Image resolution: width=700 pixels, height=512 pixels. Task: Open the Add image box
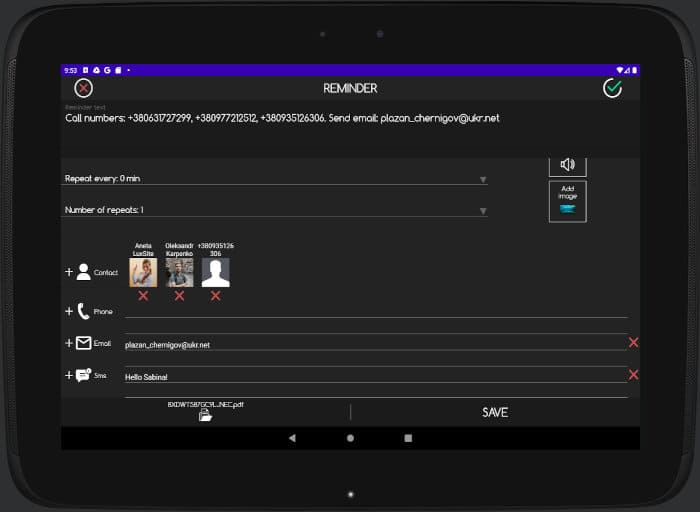[567, 201]
